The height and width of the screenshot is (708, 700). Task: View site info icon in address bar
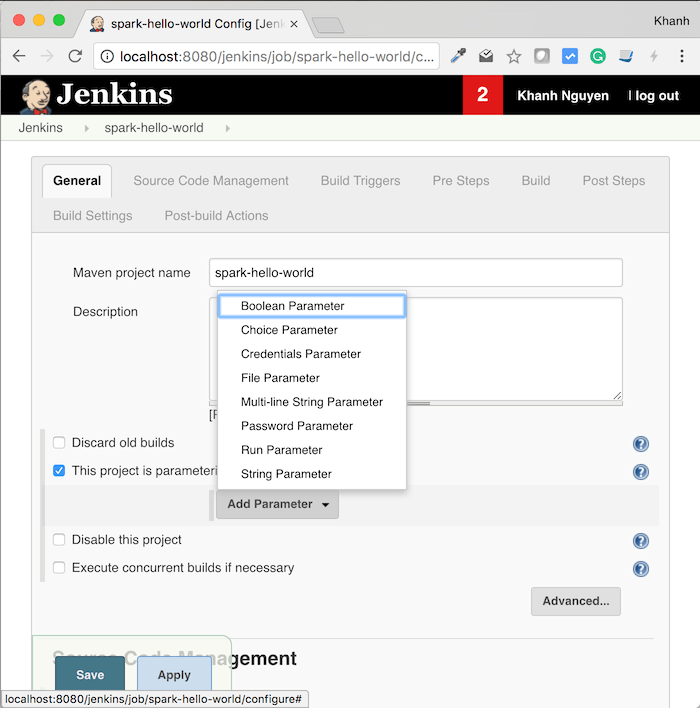(x=107, y=56)
